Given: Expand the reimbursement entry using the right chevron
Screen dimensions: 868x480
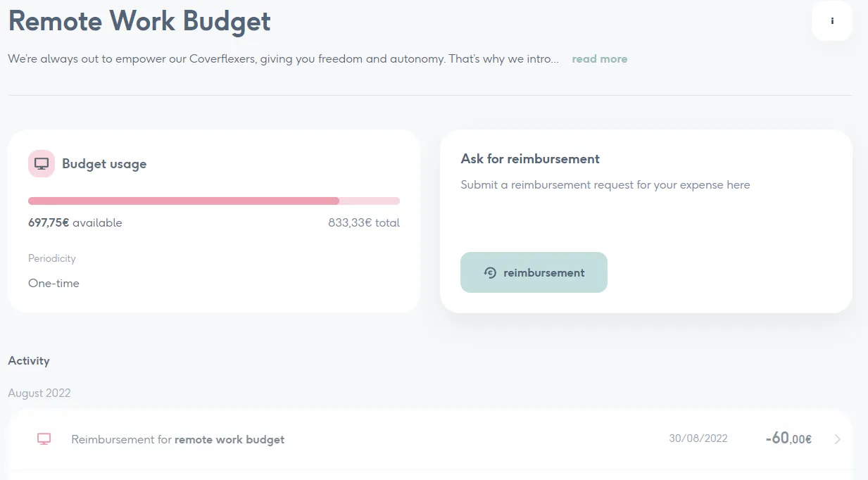Looking at the screenshot, I should tap(837, 439).
